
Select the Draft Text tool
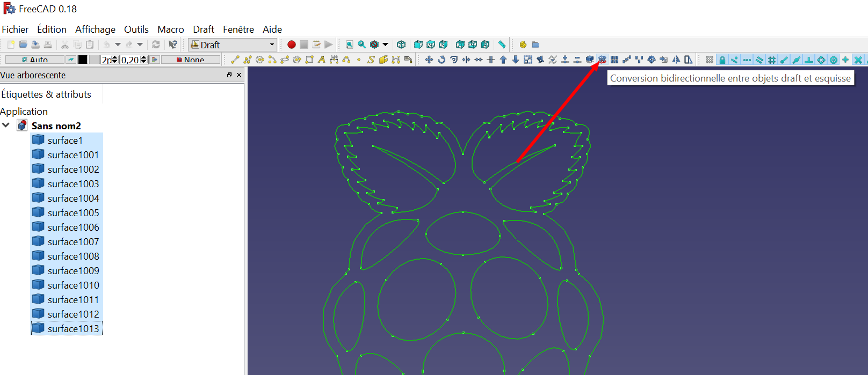(x=322, y=60)
